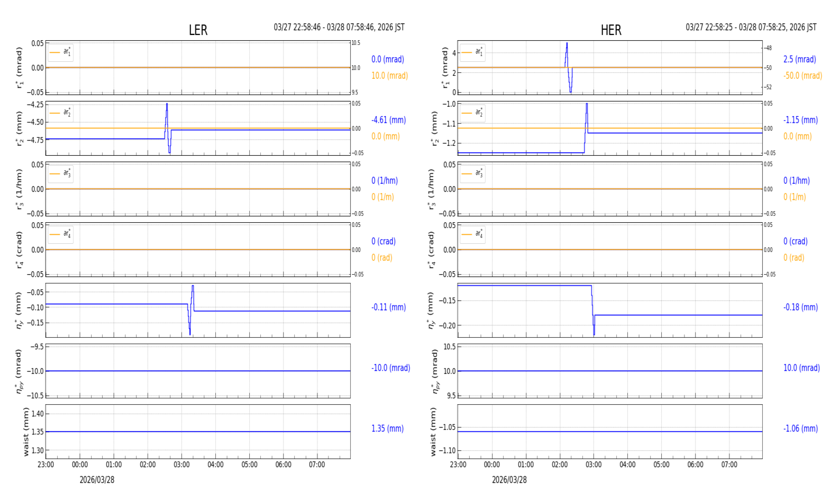This screenshot has width=824, height=504.
Task: Click the ∂r3* legend in HER r3 plot
Action: (x=473, y=173)
